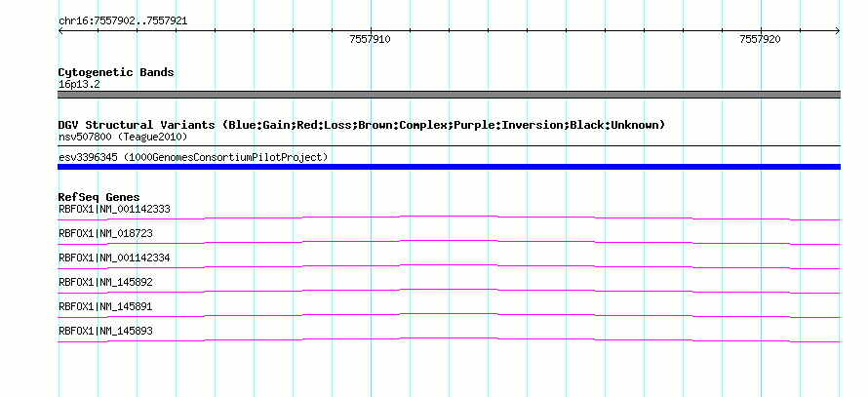Click the blue esv3396345 gain bar
Image resolution: width=868 pixels, height=397 pixels.
point(449,167)
